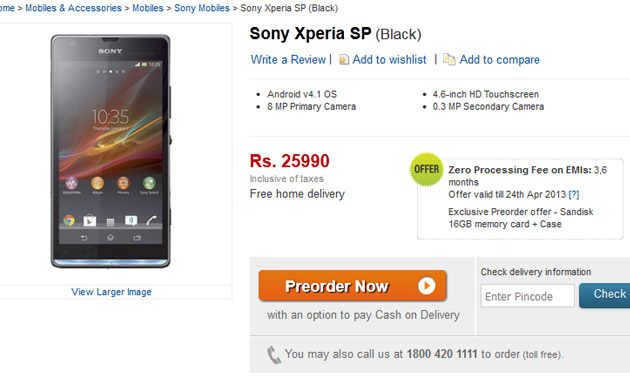
Task: Navigate to the Mobiles breadcrumb link
Action: coord(148,8)
